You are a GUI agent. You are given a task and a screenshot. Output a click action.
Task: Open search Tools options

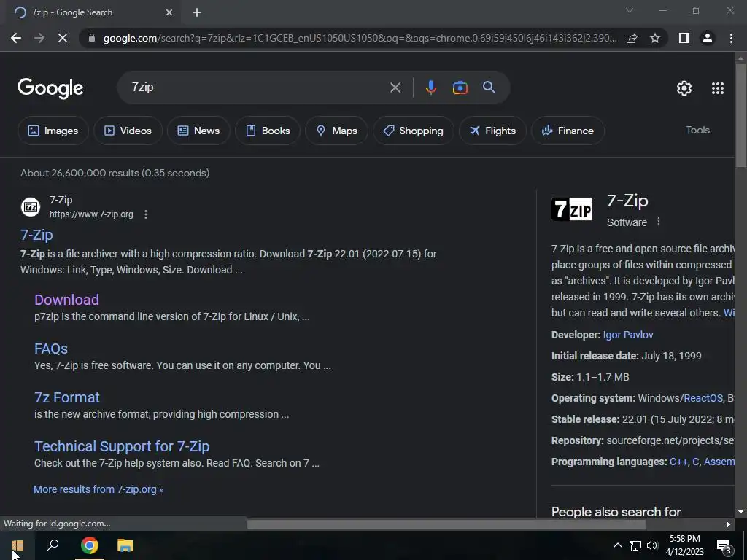[x=697, y=130]
